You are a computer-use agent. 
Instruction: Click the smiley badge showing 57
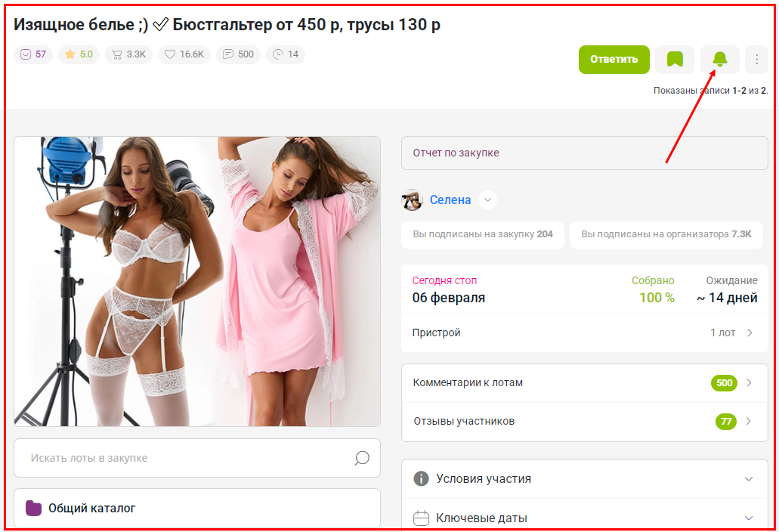(x=33, y=54)
